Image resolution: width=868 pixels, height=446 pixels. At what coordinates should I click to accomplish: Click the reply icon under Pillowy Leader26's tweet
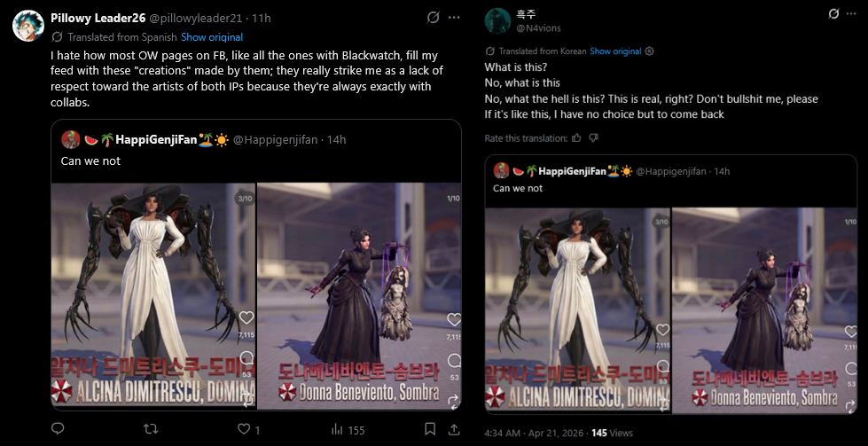pyautogui.click(x=58, y=429)
